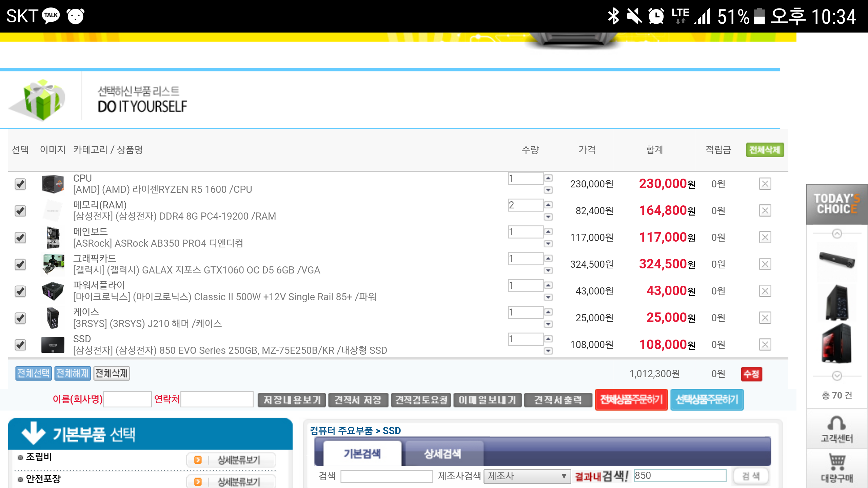
Task: Uncheck the case row checkbox
Action: pyautogui.click(x=20, y=318)
